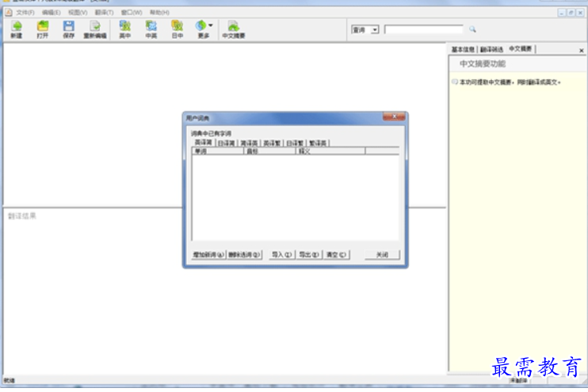Click the 关闭 button in dictionary dialog
Viewport: 588px width, 392px height.
click(x=382, y=255)
